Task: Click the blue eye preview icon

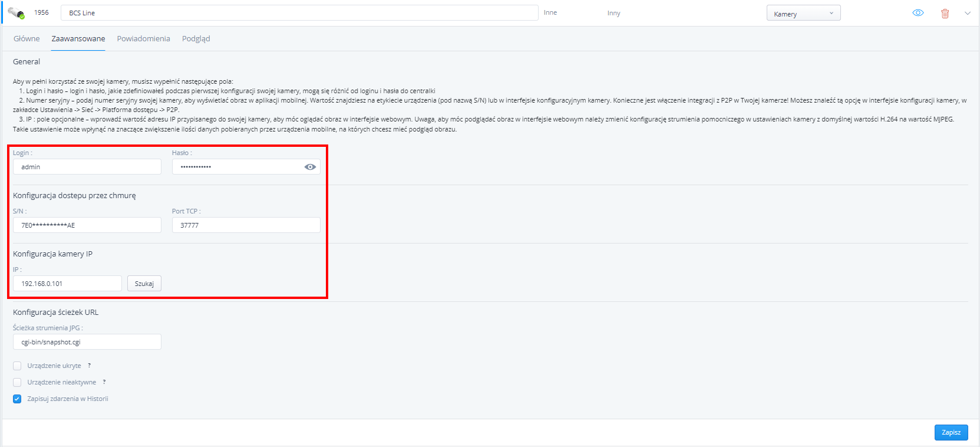Action: (x=918, y=13)
